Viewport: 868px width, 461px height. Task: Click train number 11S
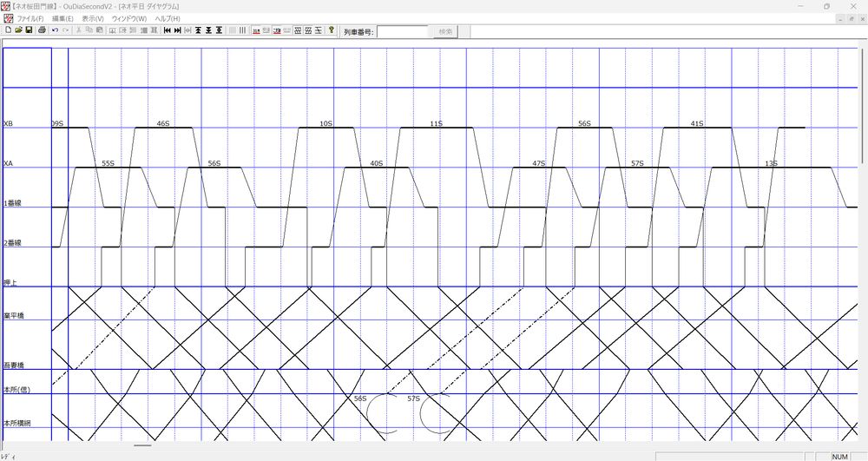[x=437, y=124]
